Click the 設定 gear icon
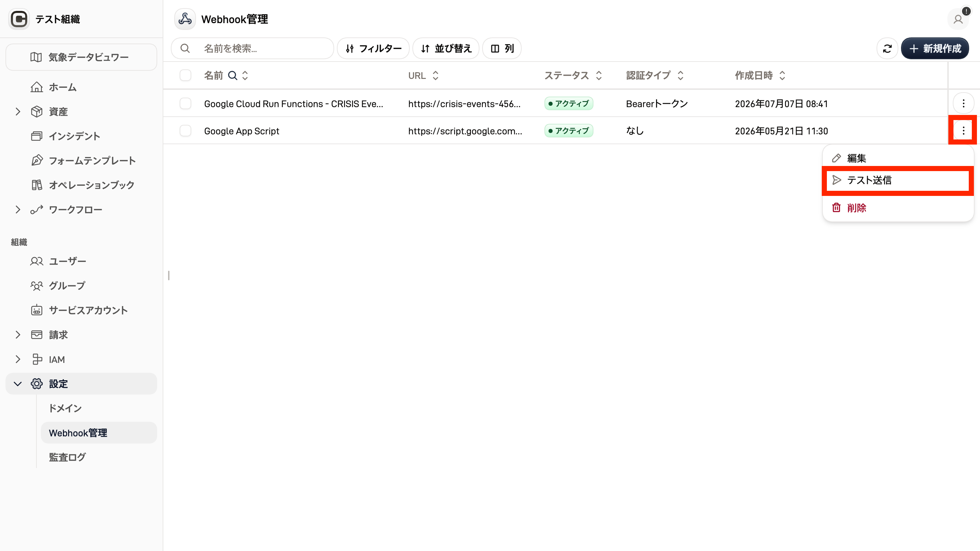Image resolution: width=980 pixels, height=551 pixels. pos(36,384)
